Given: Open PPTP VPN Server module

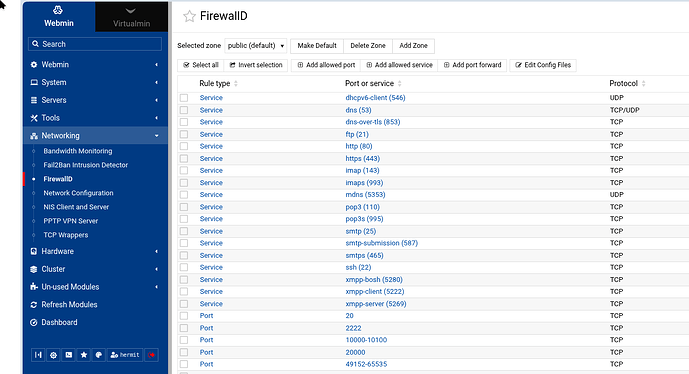Looking at the screenshot, I should 71,221.
